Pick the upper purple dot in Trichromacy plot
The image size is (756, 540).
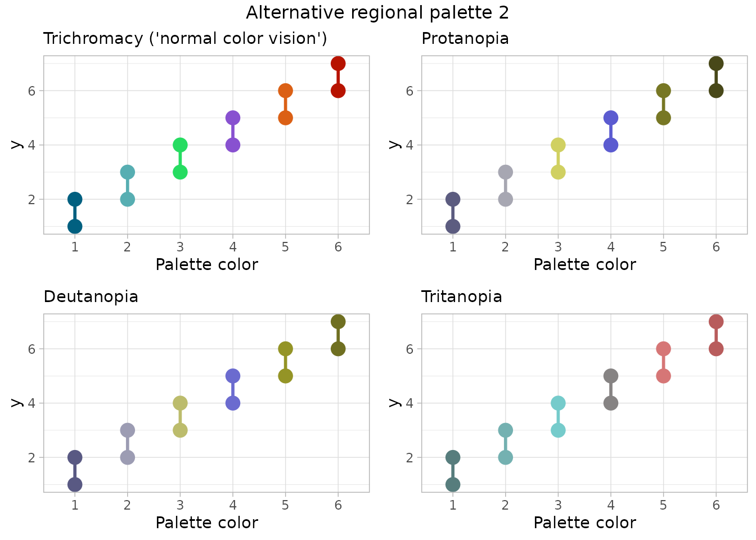233,118
